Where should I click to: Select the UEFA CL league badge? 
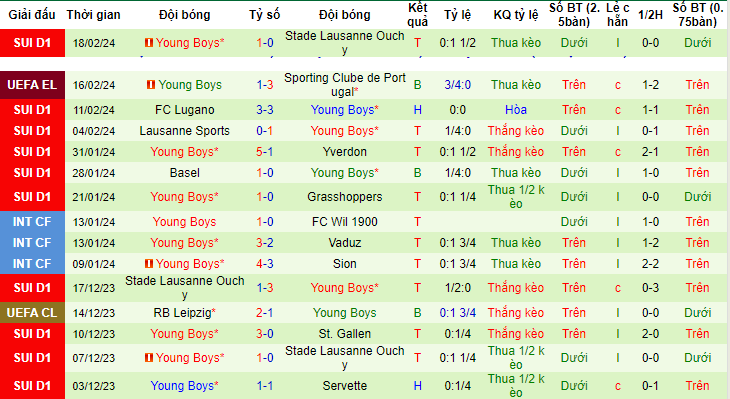(x=32, y=312)
